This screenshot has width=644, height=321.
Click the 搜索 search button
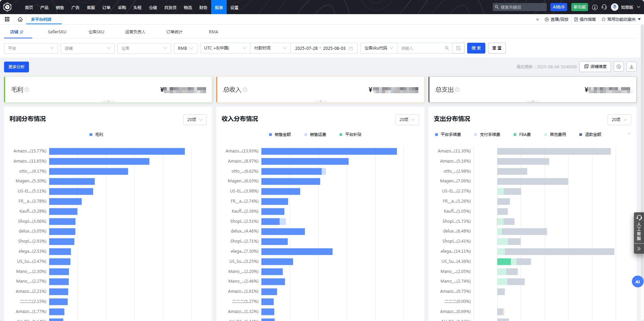click(x=476, y=48)
